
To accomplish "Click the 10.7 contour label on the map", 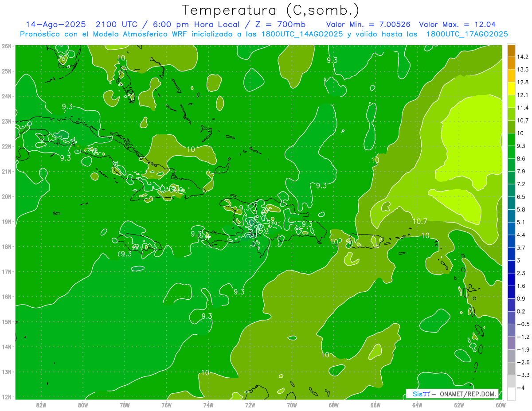I will [x=420, y=221].
